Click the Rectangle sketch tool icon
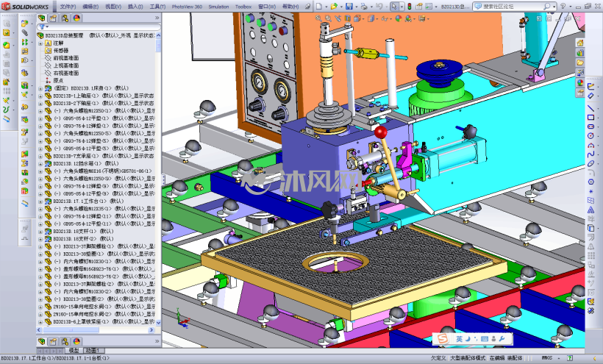 tap(590, 118)
